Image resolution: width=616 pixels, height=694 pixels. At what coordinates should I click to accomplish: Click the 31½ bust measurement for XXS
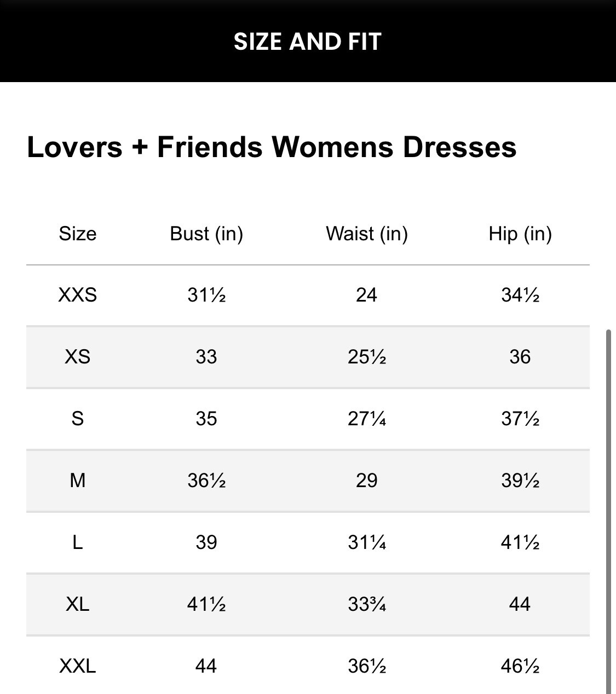[206, 295]
